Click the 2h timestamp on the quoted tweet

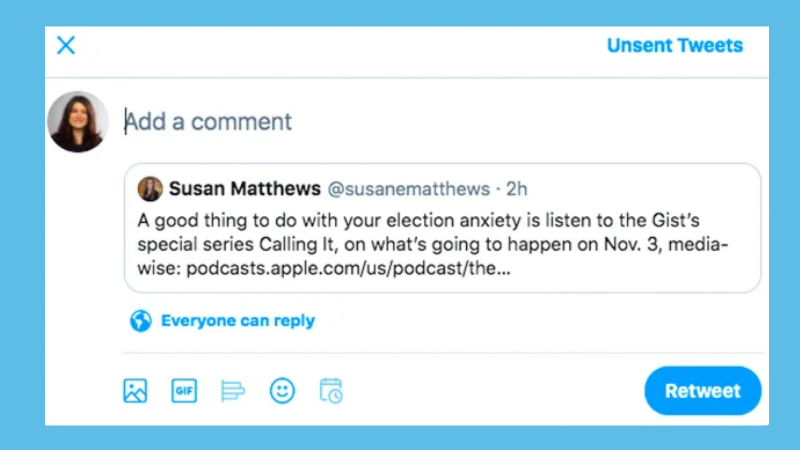coord(516,189)
